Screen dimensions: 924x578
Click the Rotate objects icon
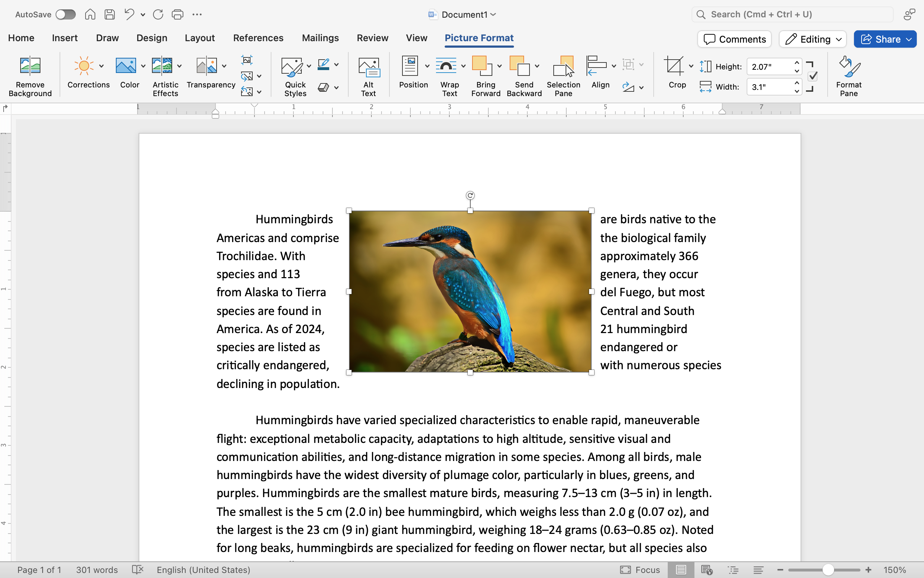pyautogui.click(x=628, y=87)
